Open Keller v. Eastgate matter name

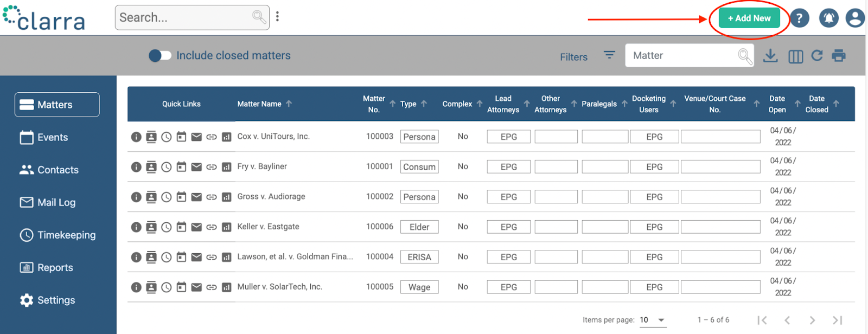point(268,227)
